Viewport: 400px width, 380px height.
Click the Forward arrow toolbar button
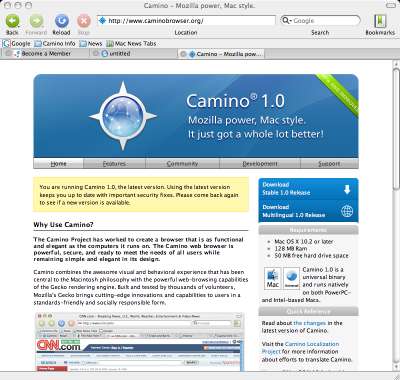point(36,22)
